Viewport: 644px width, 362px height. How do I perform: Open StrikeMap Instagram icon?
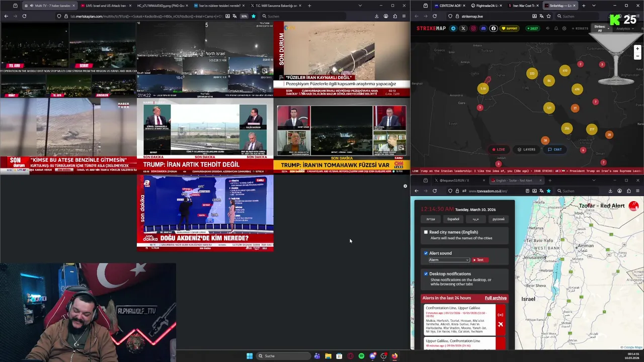tap(473, 29)
